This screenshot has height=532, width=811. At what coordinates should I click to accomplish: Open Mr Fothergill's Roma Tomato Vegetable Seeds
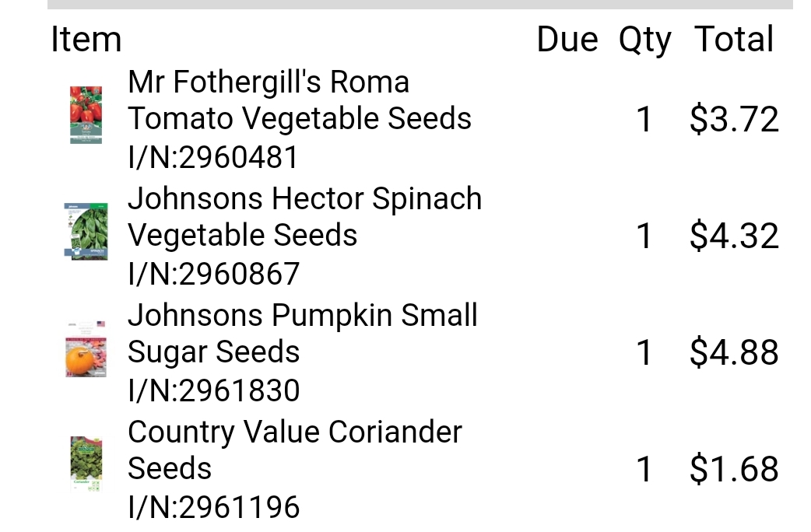(300, 100)
